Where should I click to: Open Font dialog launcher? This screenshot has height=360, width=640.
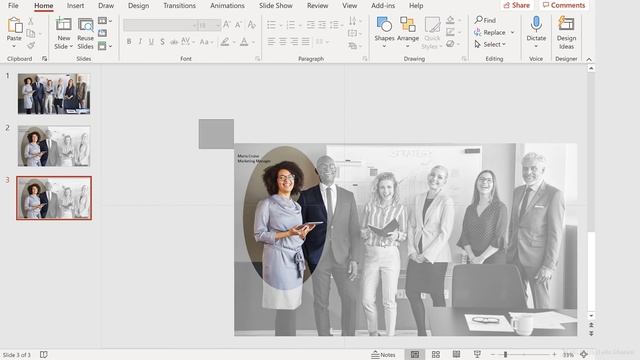pyautogui.click(x=258, y=59)
